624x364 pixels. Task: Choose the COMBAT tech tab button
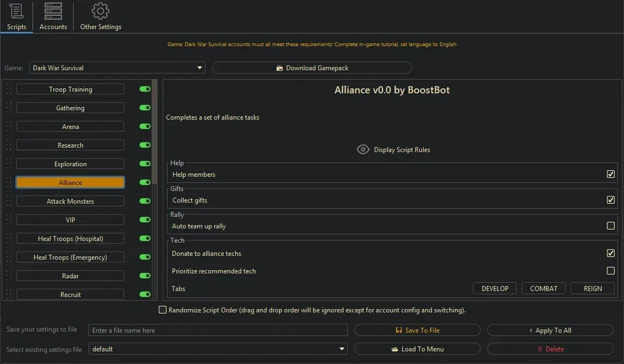click(x=544, y=288)
